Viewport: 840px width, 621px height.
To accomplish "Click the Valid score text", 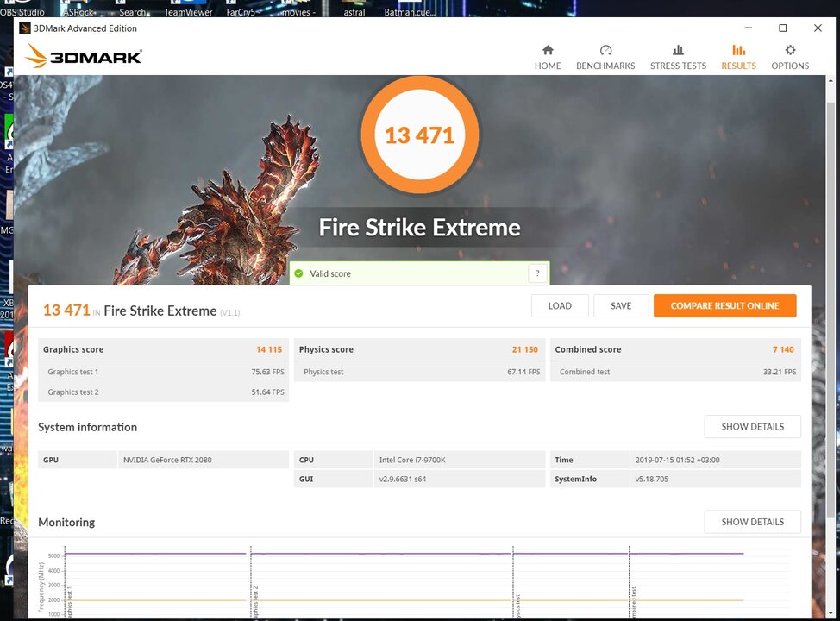I will (x=330, y=273).
